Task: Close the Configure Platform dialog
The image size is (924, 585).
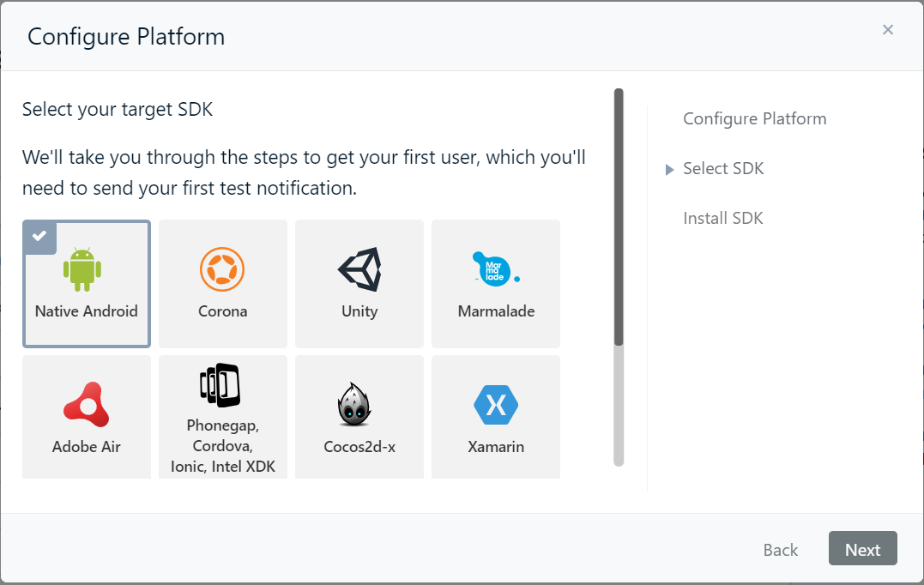Action: [x=887, y=30]
